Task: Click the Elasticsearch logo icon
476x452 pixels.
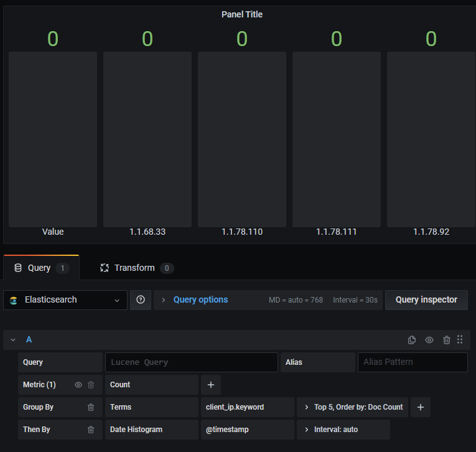Action: click(13, 300)
